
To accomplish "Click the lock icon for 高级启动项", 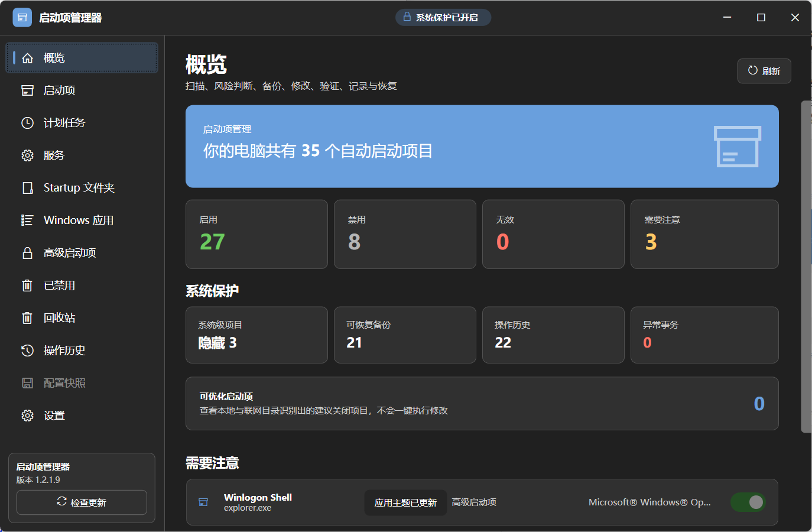I will [27, 253].
